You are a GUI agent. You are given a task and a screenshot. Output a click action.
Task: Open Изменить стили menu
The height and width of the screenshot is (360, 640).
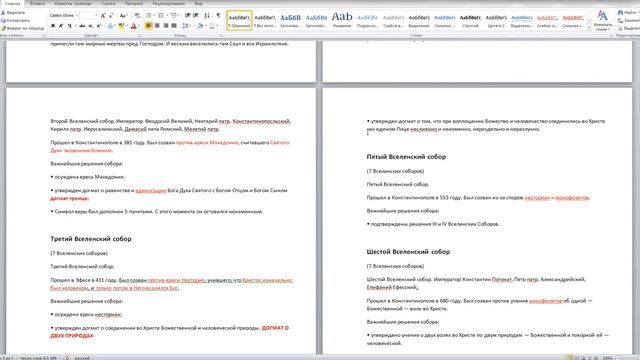tap(602, 21)
